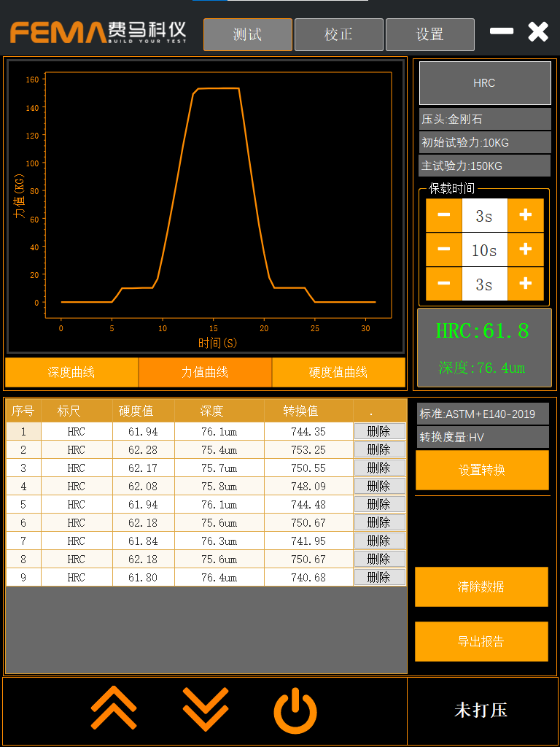Image resolution: width=560 pixels, height=747 pixels.
Task: Show the 硬度值曲线 chart
Action: pos(338,373)
